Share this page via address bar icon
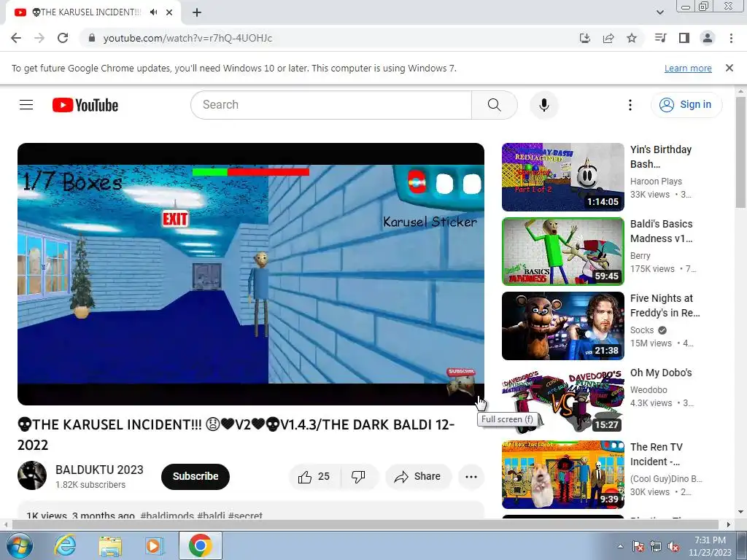The width and height of the screenshot is (747, 560). tap(608, 38)
